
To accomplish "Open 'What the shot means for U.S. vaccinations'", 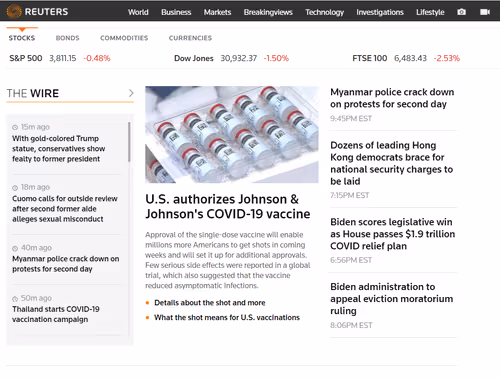I will (x=227, y=317).
